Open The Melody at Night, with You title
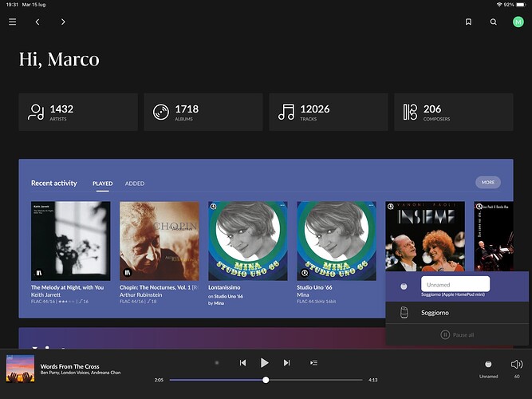The width and height of the screenshot is (532, 399). [x=68, y=287]
